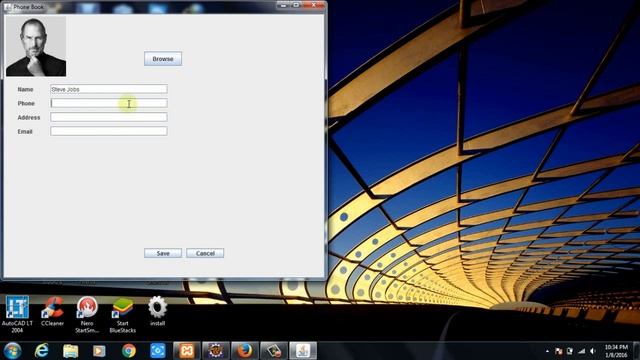Open the CCleaner desktop shortcut
The image size is (640, 360).
52,312
